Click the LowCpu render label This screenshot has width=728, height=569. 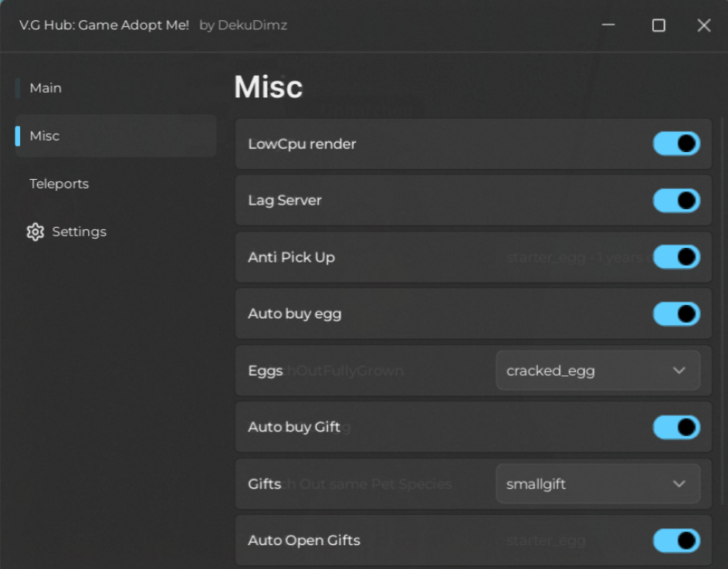point(302,144)
